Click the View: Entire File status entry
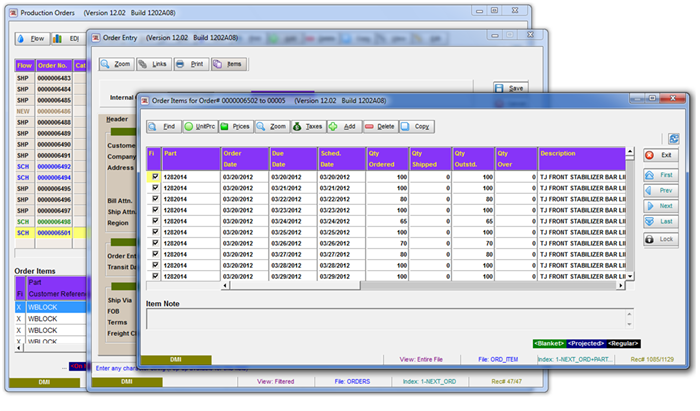 pos(421,359)
